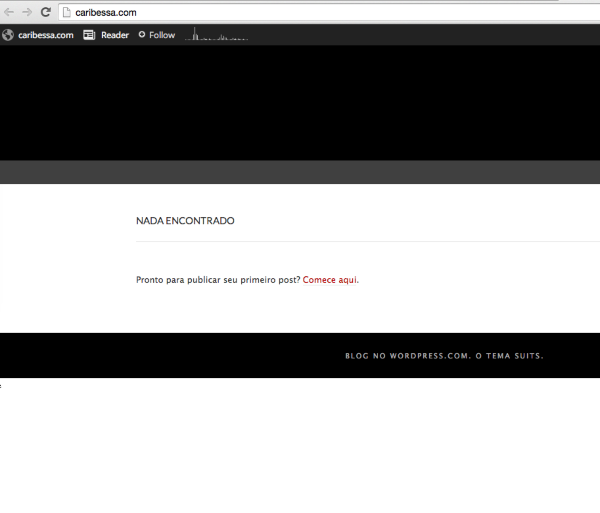
Task: Follow this blog via the Follow link
Action: point(162,35)
